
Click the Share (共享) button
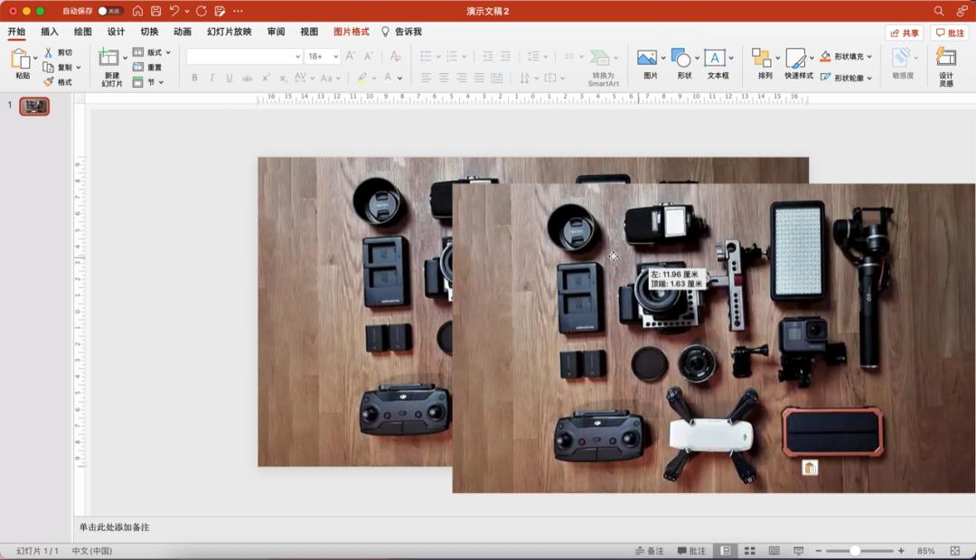click(904, 33)
